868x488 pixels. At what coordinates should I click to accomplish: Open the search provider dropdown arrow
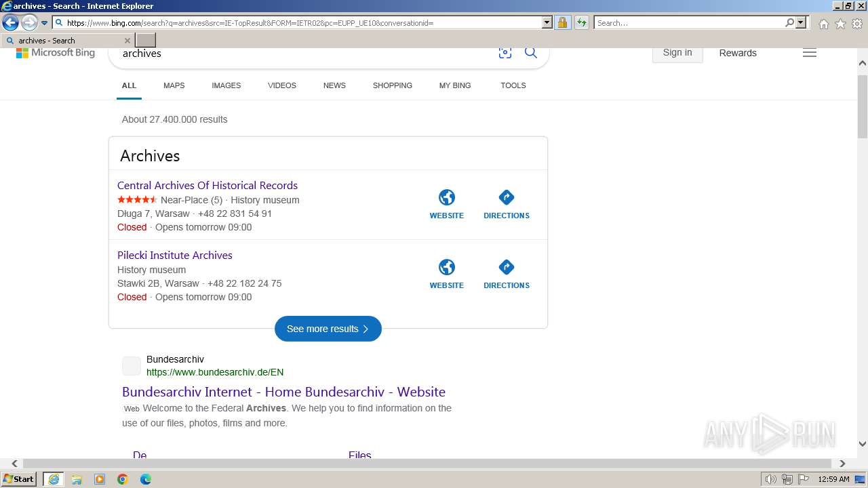[x=801, y=22]
